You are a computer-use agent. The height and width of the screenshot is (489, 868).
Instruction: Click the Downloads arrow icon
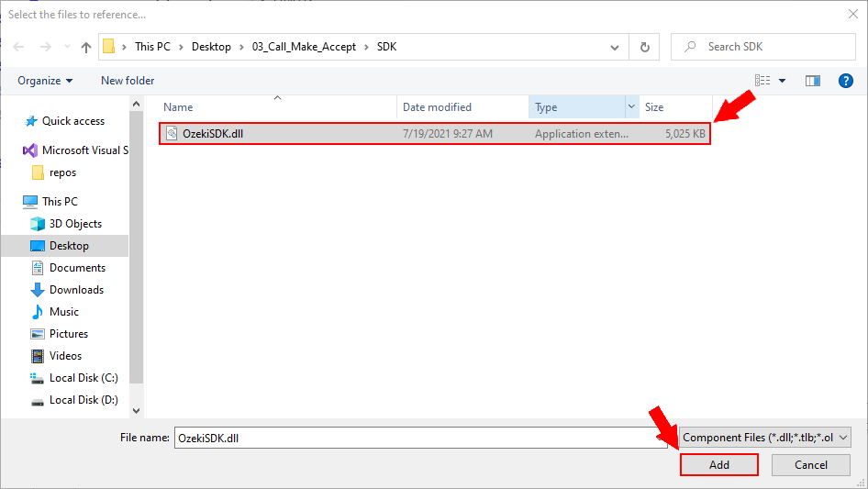[x=37, y=290]
